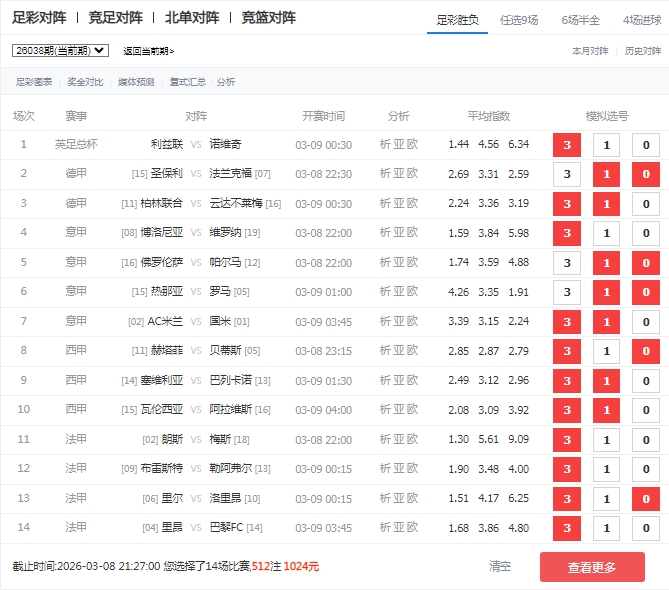Click 析 analysis for match 1 利兹联
Viewport: 669px width, 590px height.
click(x=386, y=145)
